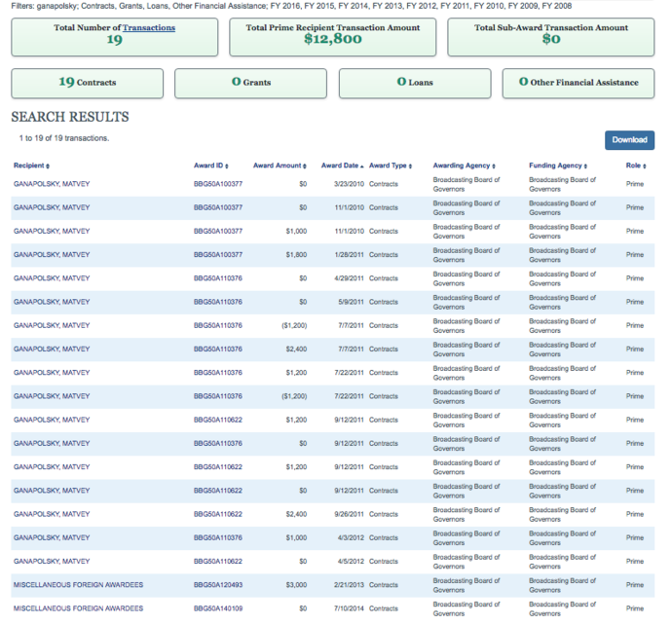The width and height of the screenshot is (672, 625).
Task: Sort by the Award Amount column header
Action: 280,165
